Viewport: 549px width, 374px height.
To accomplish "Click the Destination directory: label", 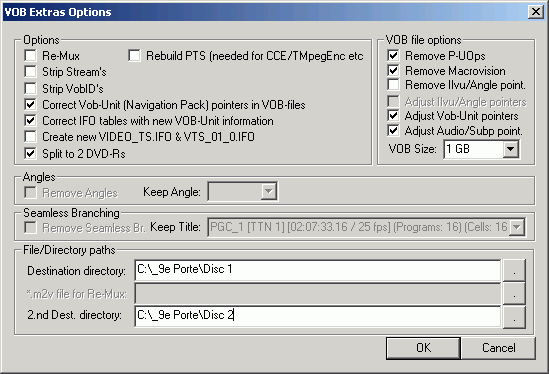I will (76, 271).
